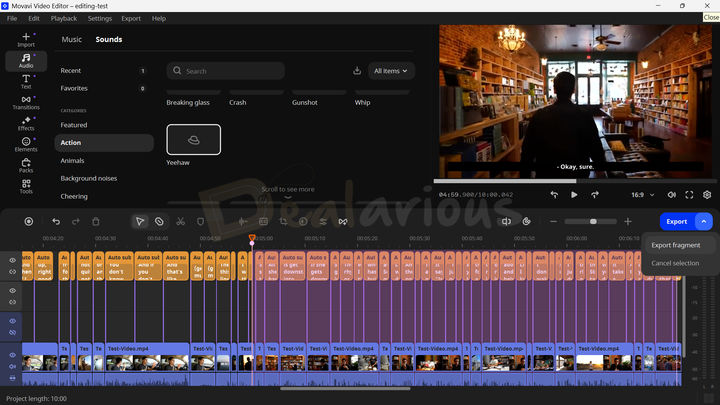This screenshot has width=720, height=405.
Task: Open the Audio panel in sidebar
Action: (x=26, y=61)
